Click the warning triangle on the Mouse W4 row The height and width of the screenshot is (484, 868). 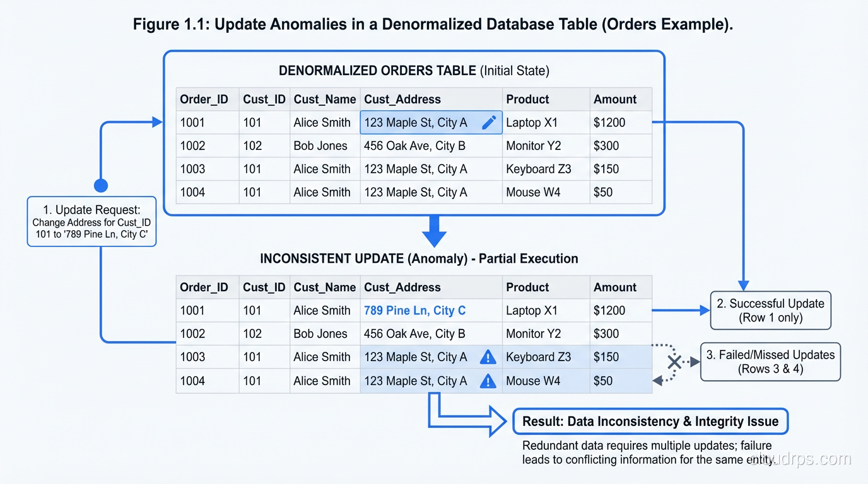click(x=487, y=381)
